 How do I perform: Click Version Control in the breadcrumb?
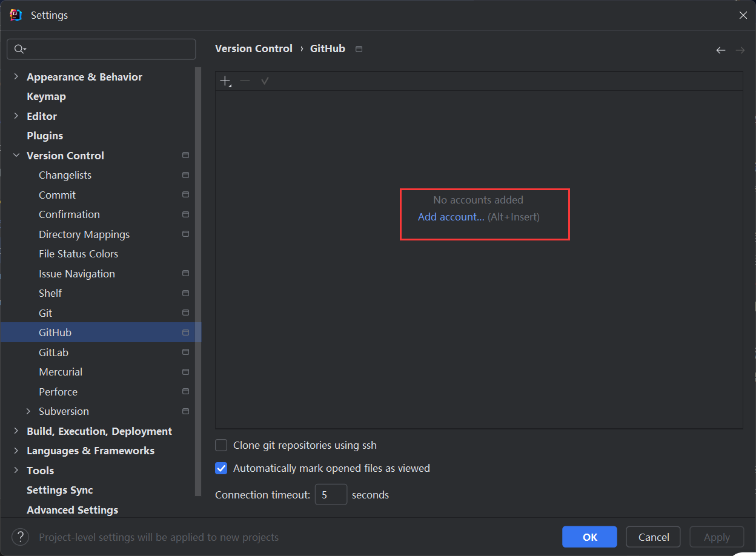[254, 48]
